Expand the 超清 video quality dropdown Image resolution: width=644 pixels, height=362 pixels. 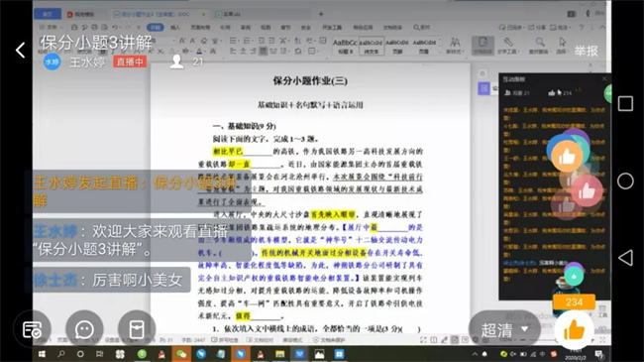click(x=504, y=329)
